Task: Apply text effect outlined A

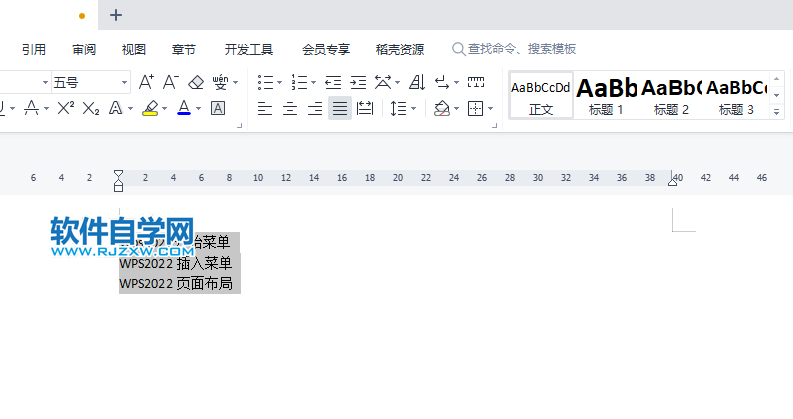Action: 116,108
